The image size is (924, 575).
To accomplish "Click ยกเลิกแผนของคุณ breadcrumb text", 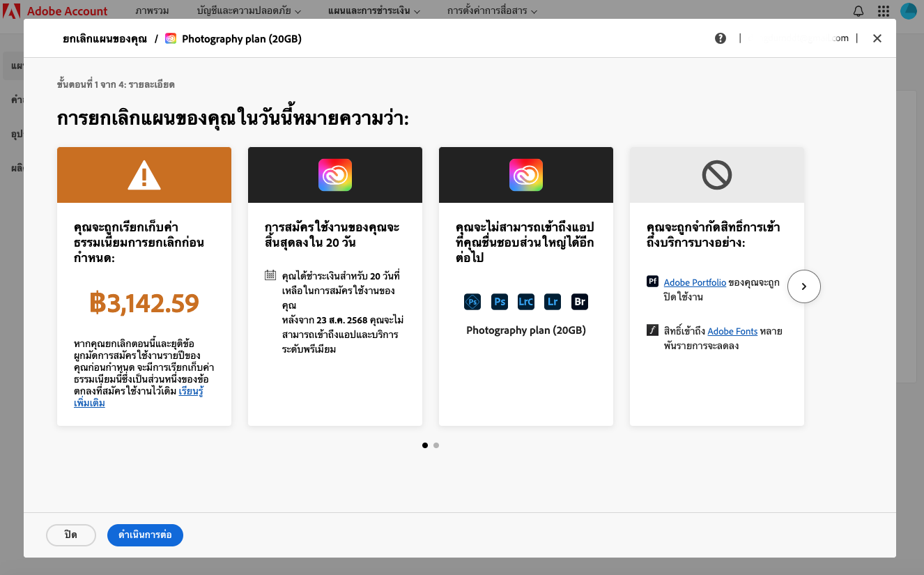I will (105, 38).
